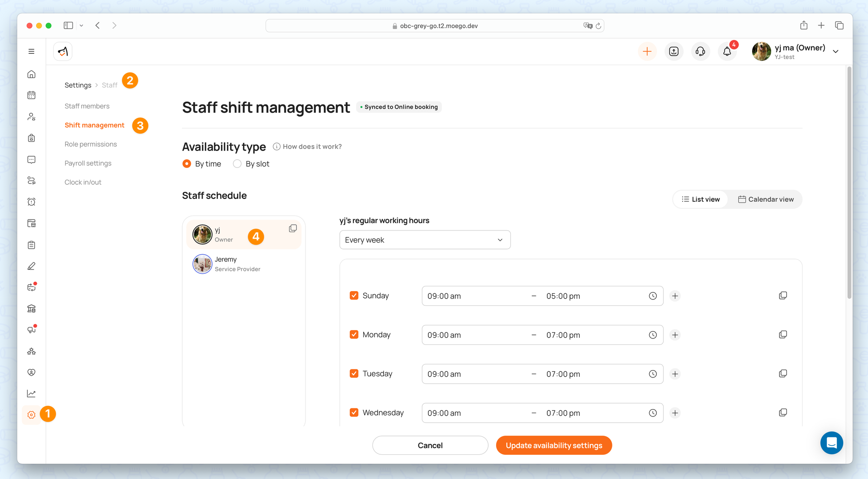Open the notifications bell icon

[x=727, y=52]
